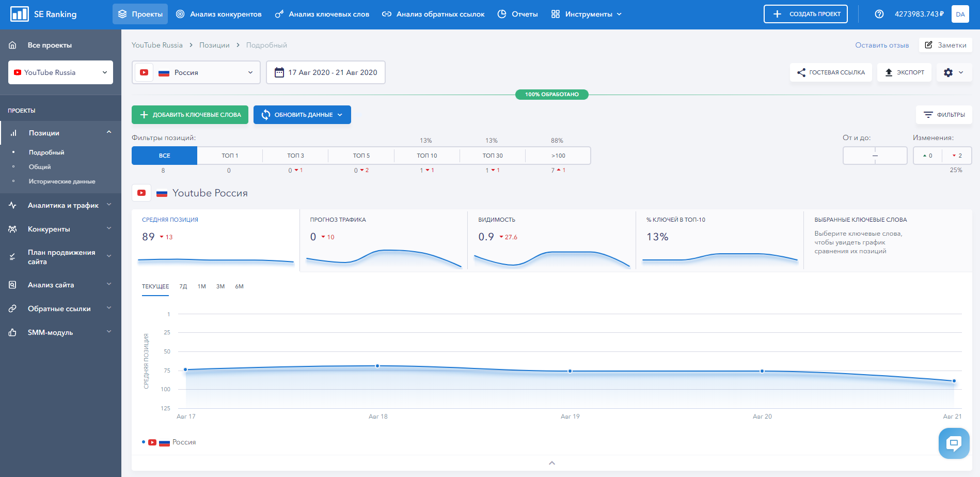Click the edit icon next to Заметки
The image size is (980, 477).
coord(928,45)
